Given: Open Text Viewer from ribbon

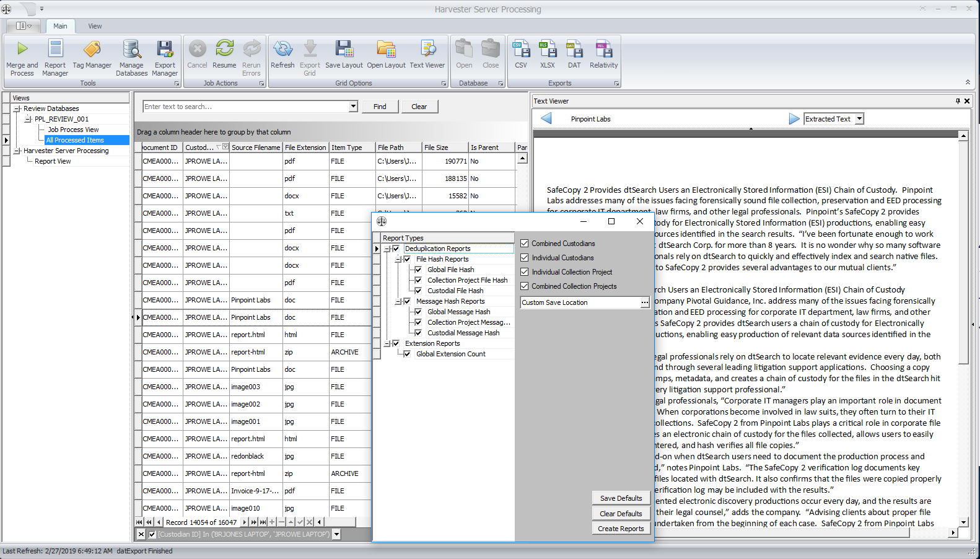Looking at the screenshot, I should click(x=427, y=54).
